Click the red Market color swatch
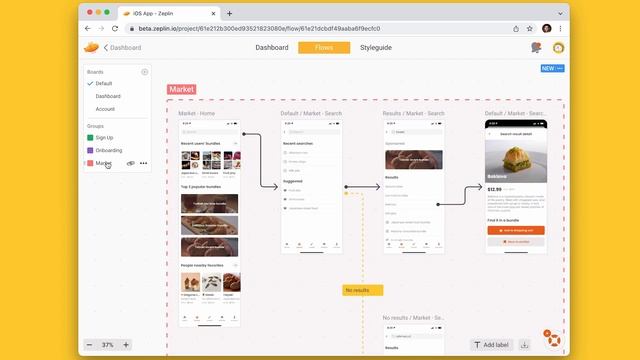 90,163
